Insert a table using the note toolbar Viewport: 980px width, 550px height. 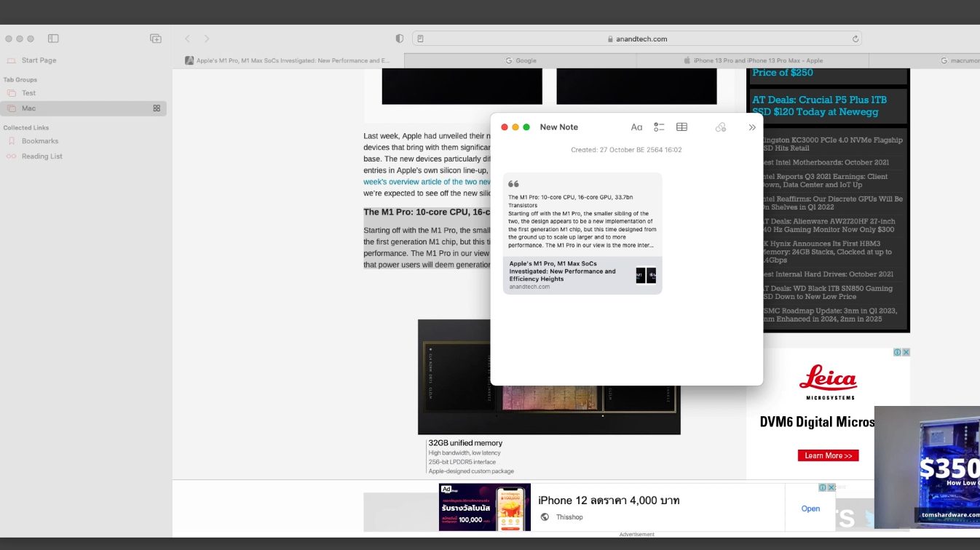[681, 127]
